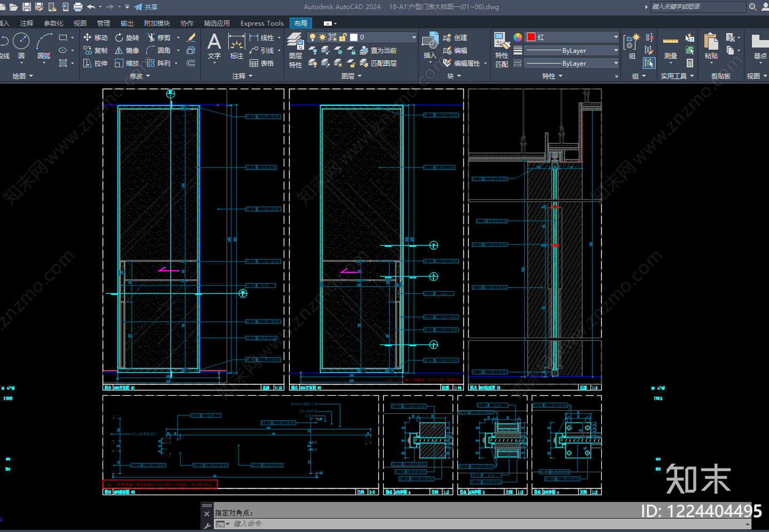This screenshot has width=769, height=532.
Task: Expand the Draw (绘图) panel
Action: (x=22, y=76)
